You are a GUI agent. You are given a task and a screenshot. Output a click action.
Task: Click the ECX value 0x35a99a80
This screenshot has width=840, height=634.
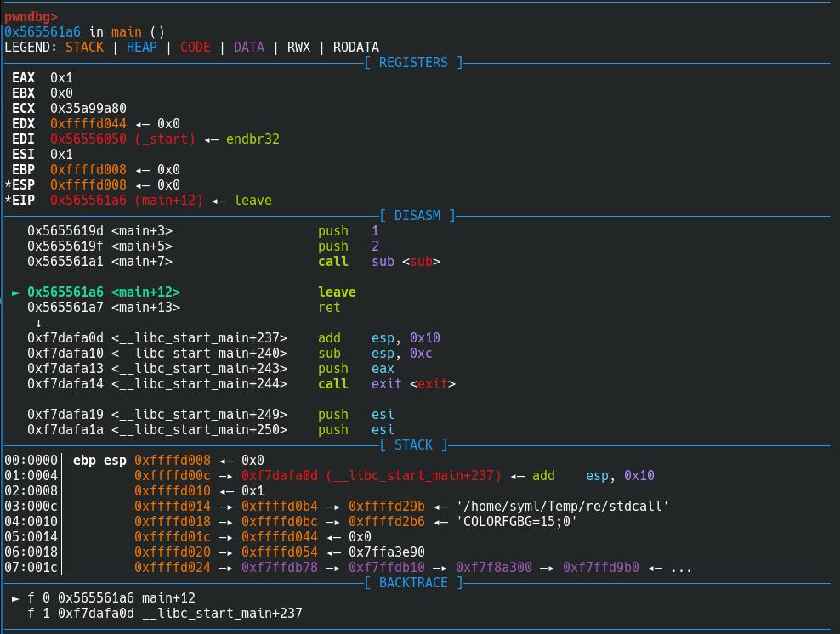click(88, 109)
